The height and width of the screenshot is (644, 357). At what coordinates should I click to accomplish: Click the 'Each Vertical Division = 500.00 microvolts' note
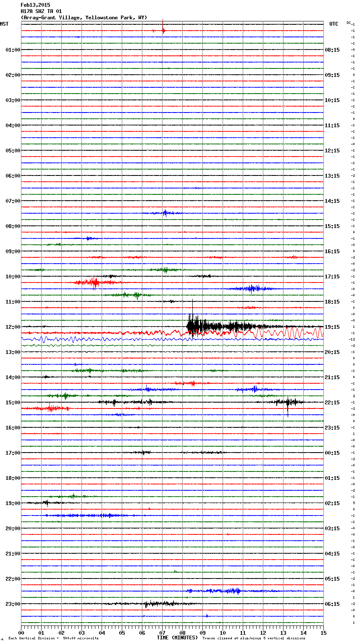[x=53, y=639]
